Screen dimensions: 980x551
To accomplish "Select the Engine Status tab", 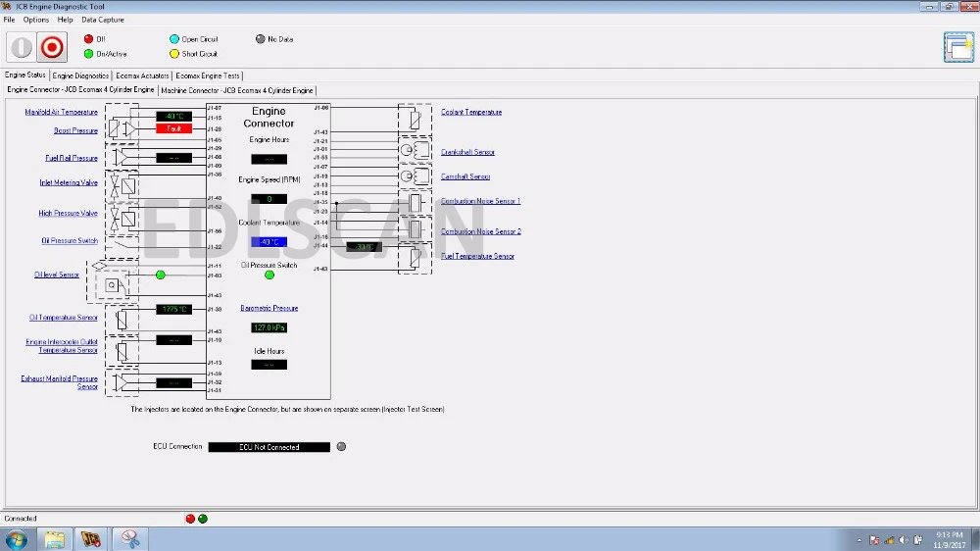I will coord(25,75).
